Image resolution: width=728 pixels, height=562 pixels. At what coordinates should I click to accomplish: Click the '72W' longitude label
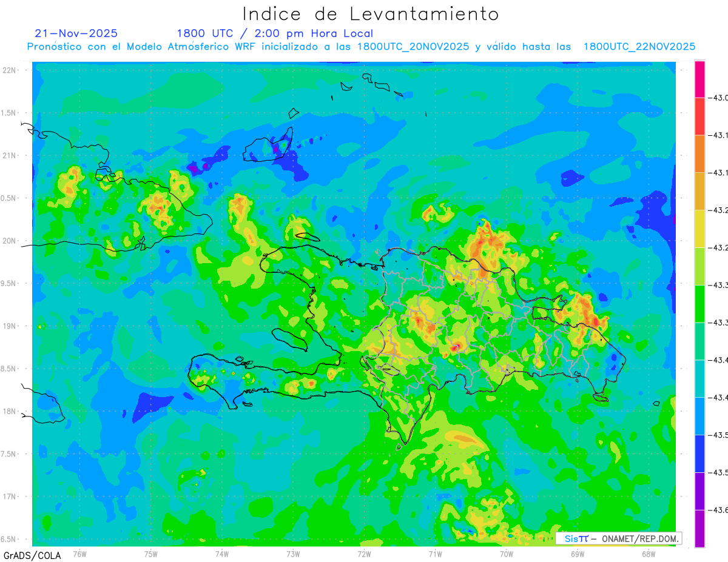click(x=364, y=554)
